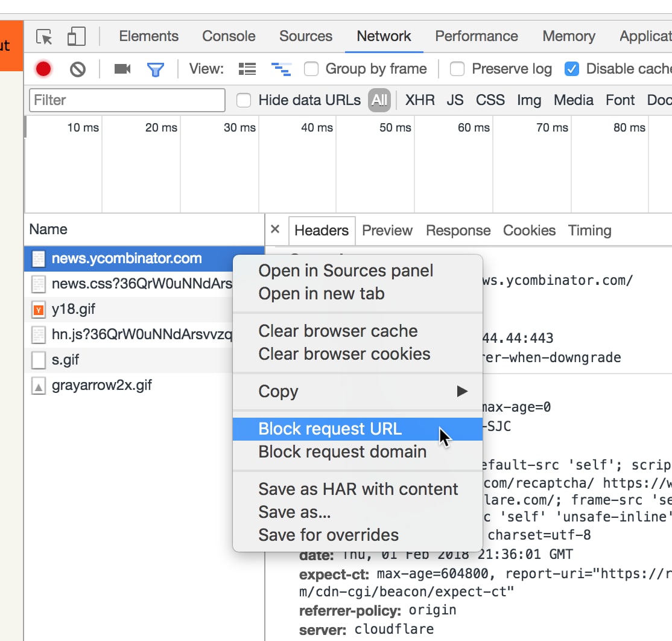Choose Open in new tab

click(358, 294)
